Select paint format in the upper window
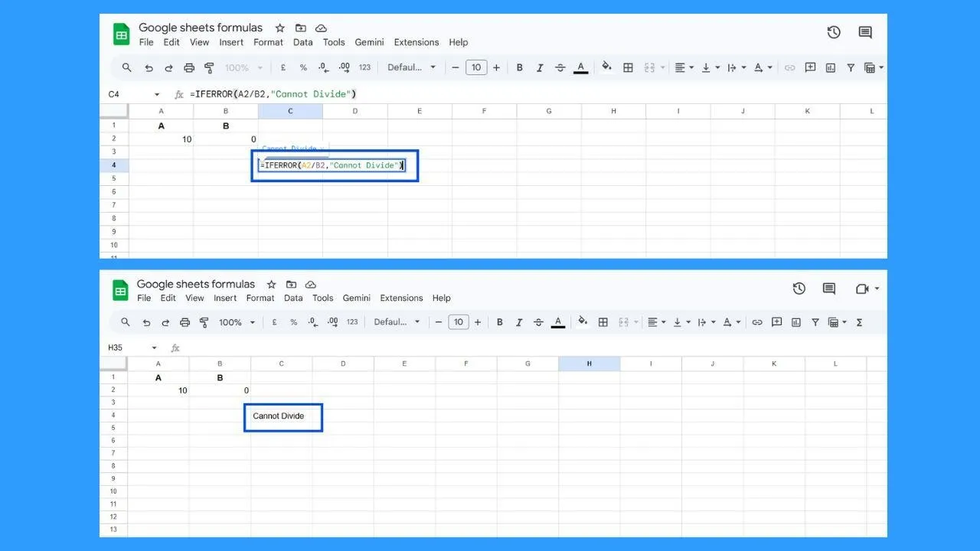Screen dimensions: 980x551 (208, 67)
